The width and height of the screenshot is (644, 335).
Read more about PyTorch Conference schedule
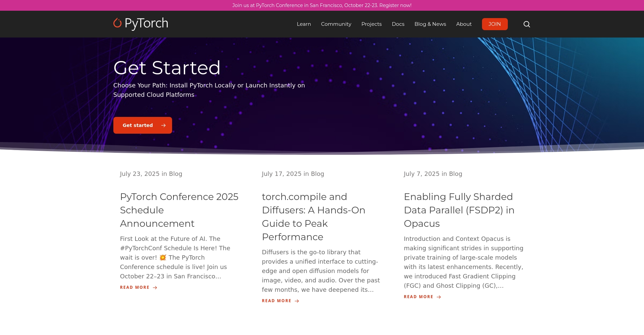(139, 287)
